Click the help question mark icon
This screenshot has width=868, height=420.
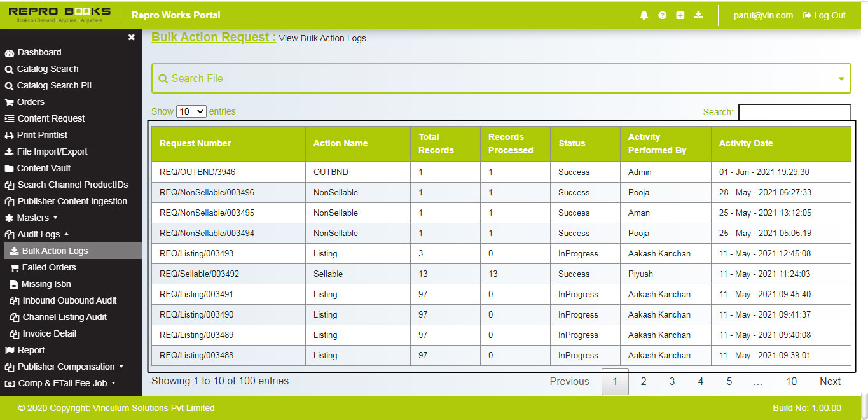(661, 15)
